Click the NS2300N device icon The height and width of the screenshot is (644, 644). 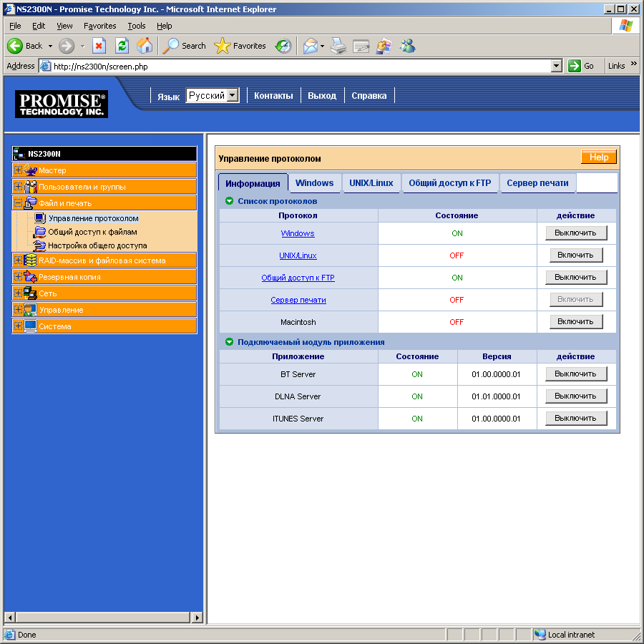19,154
